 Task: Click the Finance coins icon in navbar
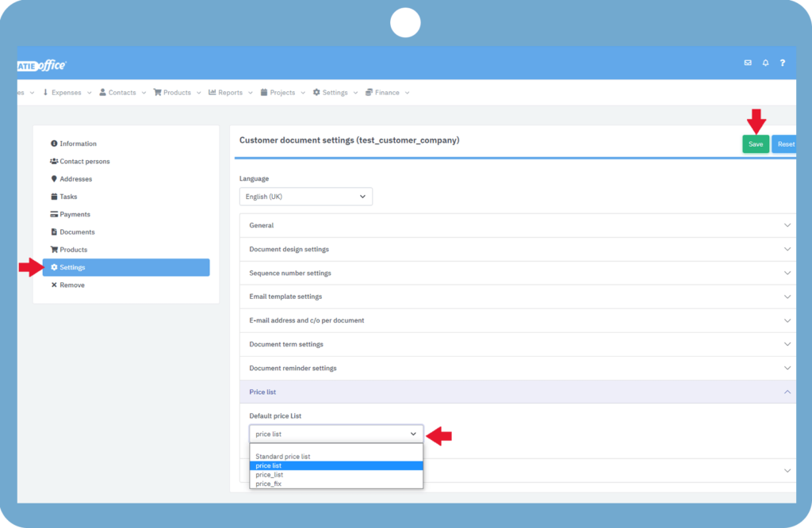pyautogui.click(x=369, y=92)
